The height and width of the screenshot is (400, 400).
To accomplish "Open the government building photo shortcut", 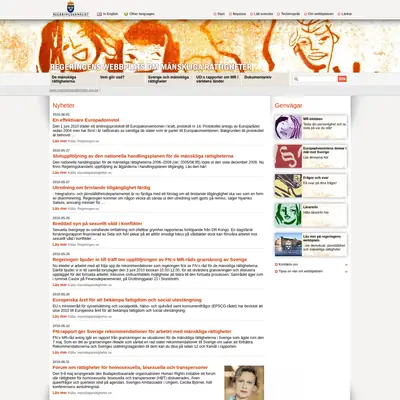I will pos(288,244).
